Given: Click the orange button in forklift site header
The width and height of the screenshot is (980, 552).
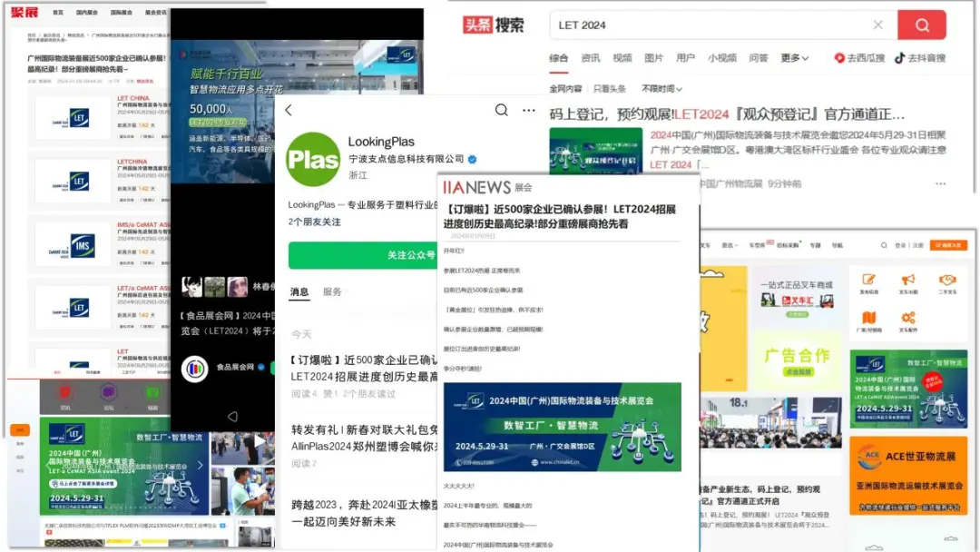Looking at the screenshot, I should [x=948, y=245].
